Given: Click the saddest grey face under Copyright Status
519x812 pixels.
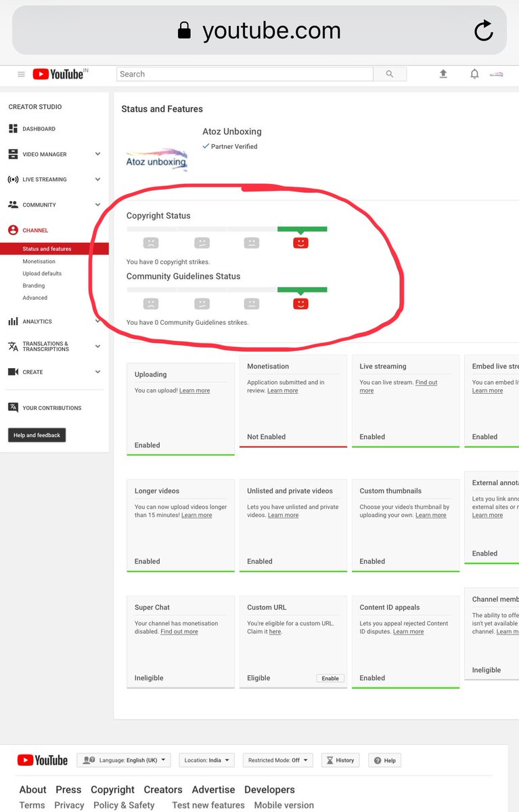Looking at the screenshot, I should point(151,243).
